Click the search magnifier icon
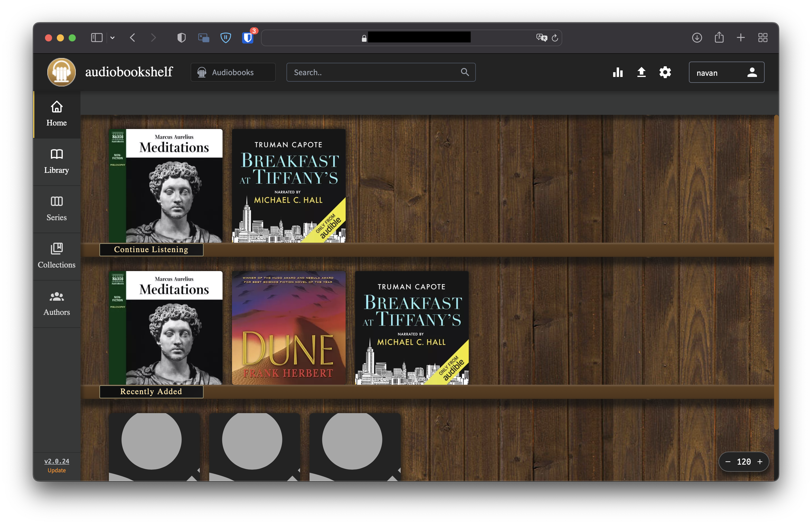Image resolution: width=812 pixels, height=525 pixels. [x=465, y=72]
